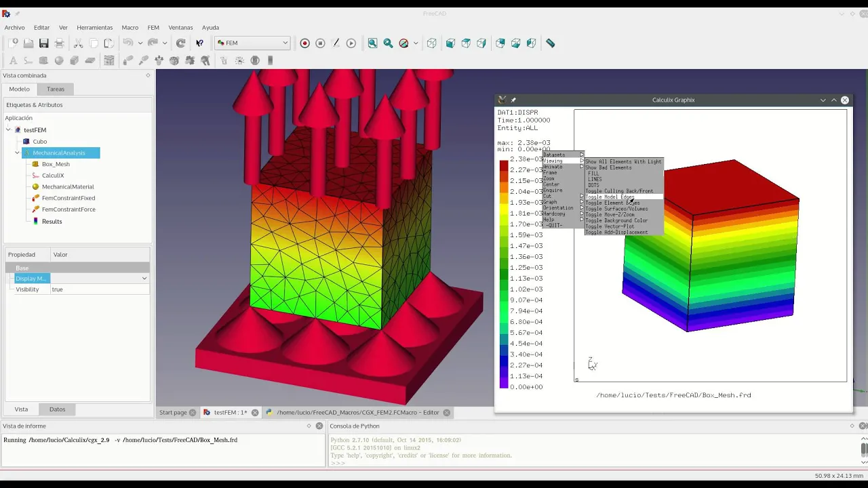Select Toggle Culling Back/Front entry
868x488 pixels.
tap(624, 191)
